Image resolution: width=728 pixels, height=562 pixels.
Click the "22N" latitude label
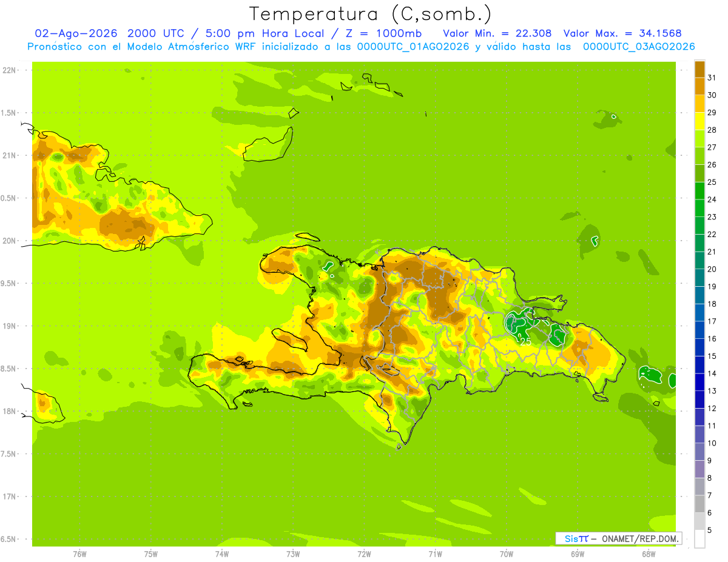click(x=8, y=70)
